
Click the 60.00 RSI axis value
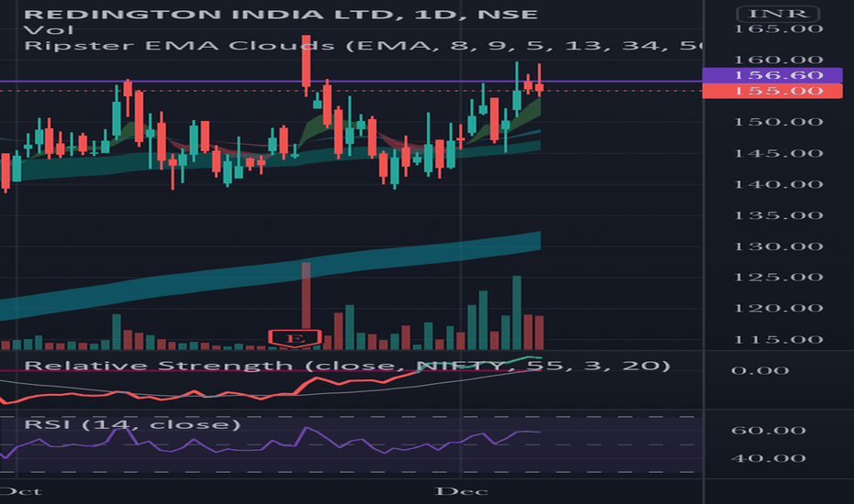tap(768, 431)
